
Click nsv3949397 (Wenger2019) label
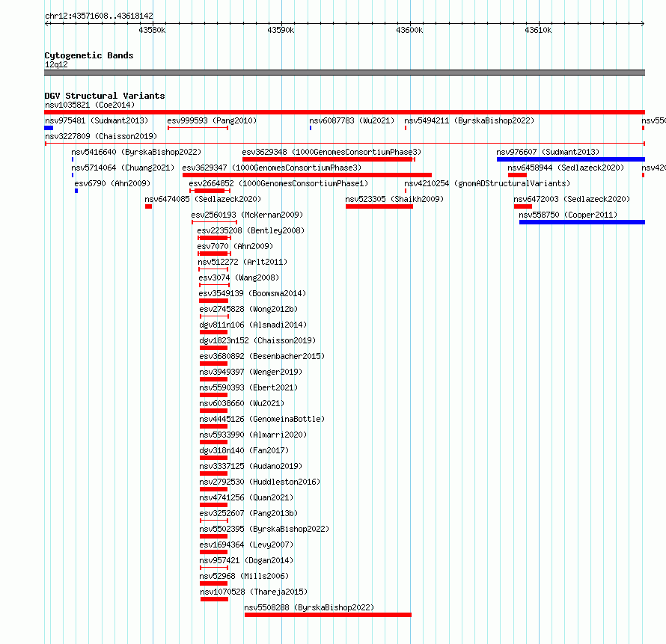click(251, 372)
